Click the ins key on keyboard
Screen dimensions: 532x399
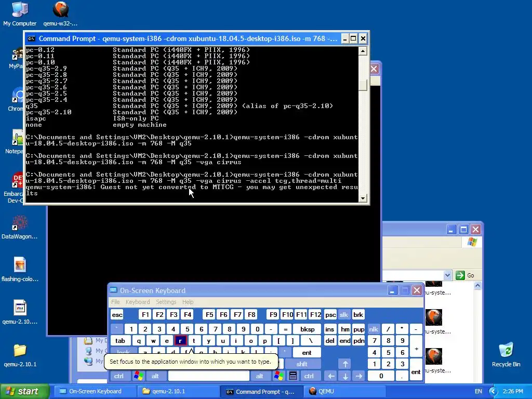click(330, 329)
